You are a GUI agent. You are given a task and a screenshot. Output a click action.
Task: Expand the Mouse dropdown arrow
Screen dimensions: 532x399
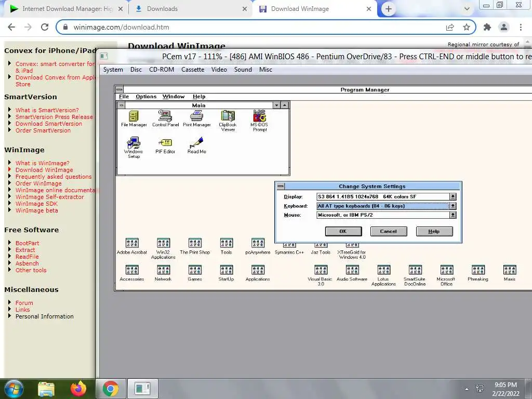point(453,215)
